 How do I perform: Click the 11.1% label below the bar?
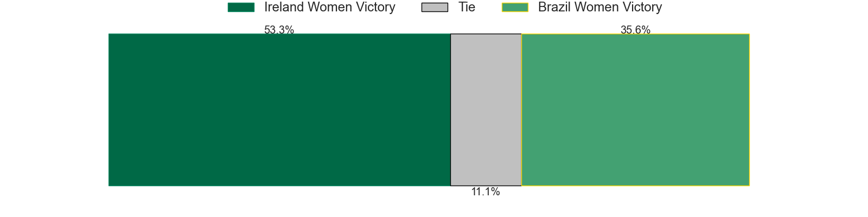[x=486, y=192]
